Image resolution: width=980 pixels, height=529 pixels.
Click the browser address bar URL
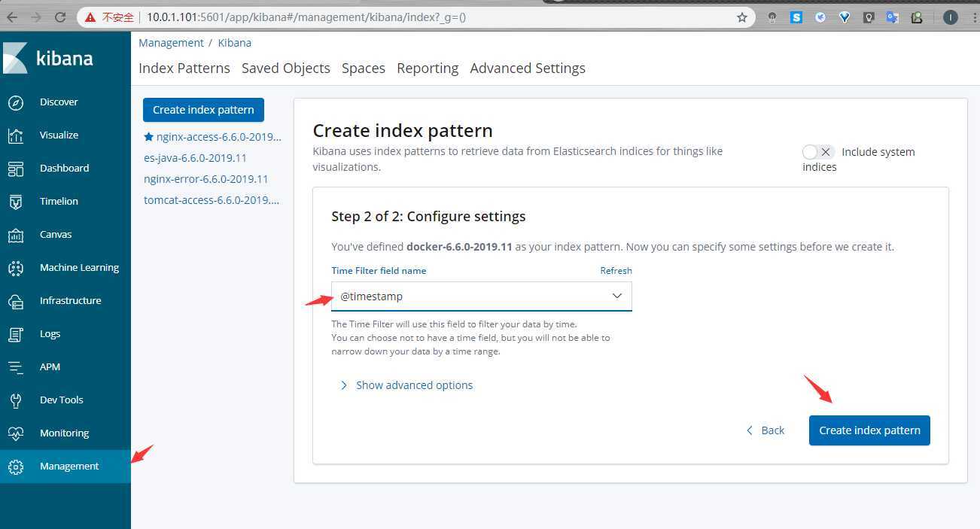tap(306, 17)
